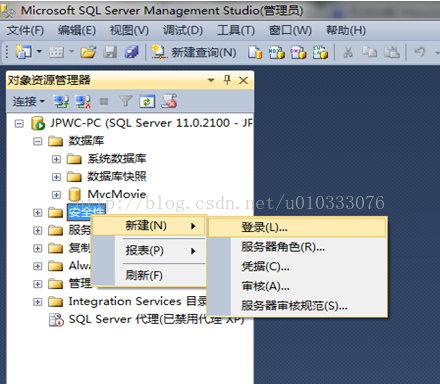Open the New Project toolbar icon

23,52
